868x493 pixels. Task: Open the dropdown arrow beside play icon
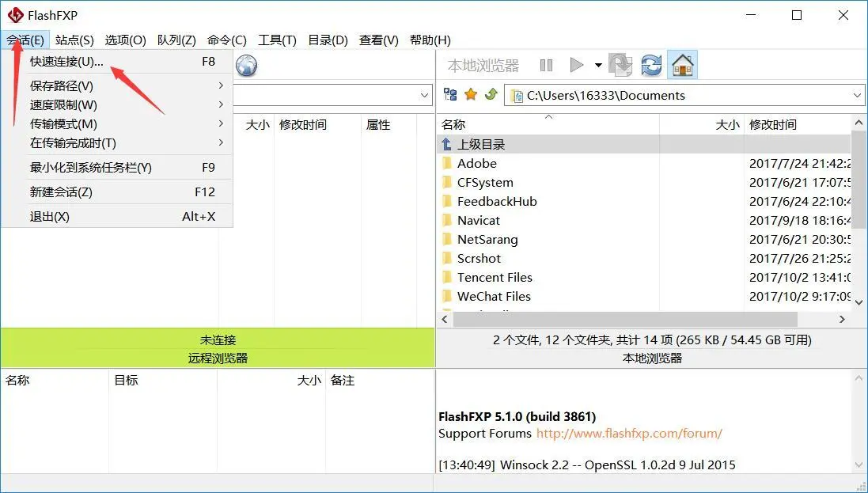(598, 66)
